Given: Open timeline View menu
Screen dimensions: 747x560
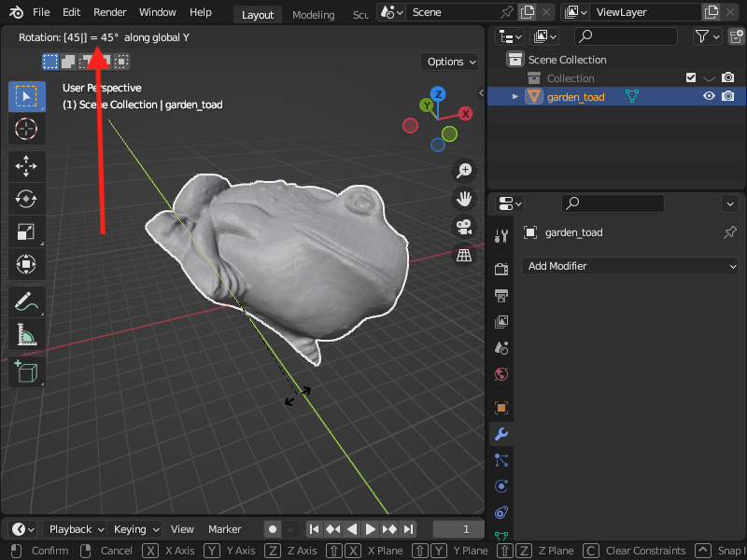Looking at the screenshot, I should point(182,529).
